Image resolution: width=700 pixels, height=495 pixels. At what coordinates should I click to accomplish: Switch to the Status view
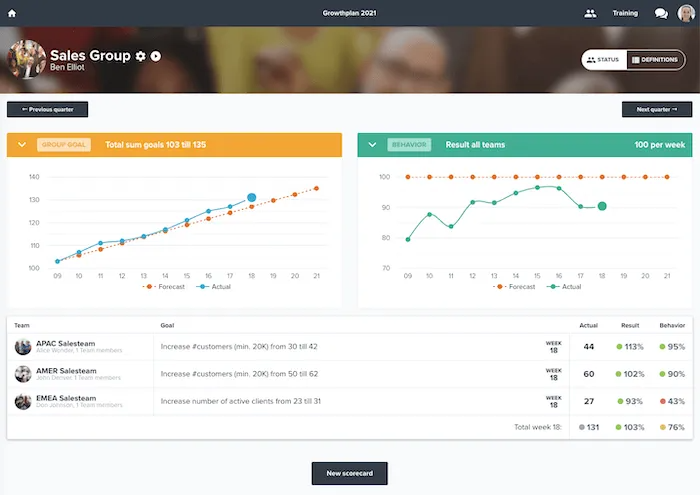pyautogui.click(x=604, y=60)
